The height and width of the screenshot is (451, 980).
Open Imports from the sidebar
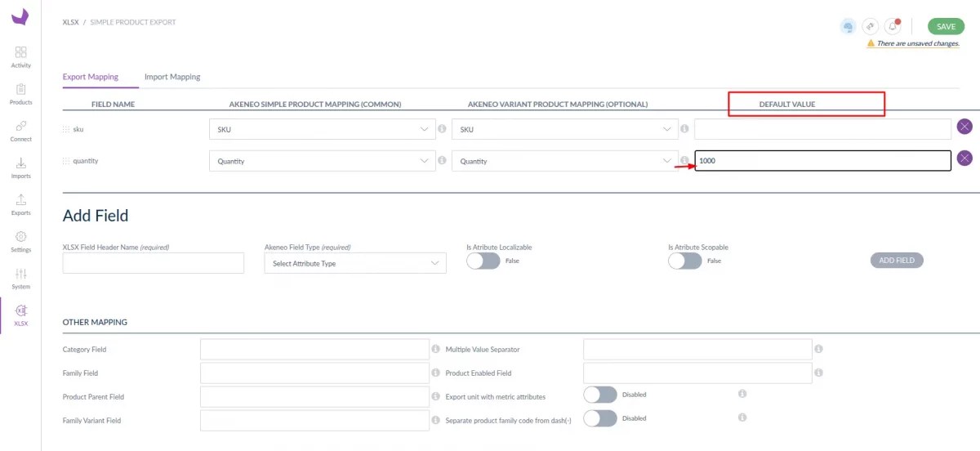tap(20, 167)
